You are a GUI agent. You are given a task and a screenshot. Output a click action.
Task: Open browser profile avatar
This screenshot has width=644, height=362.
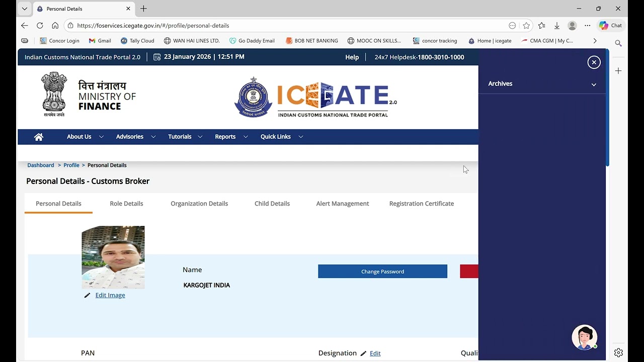[x=572, y=26]
